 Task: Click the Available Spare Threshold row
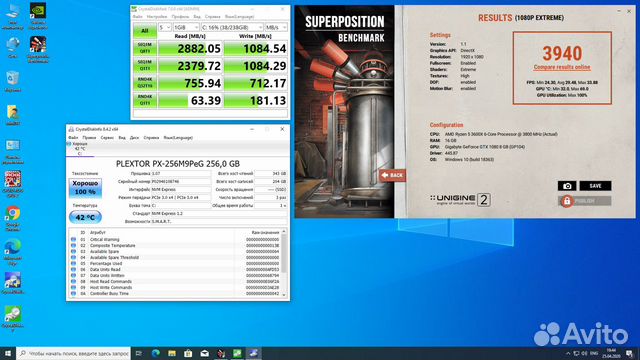[176, 258]
